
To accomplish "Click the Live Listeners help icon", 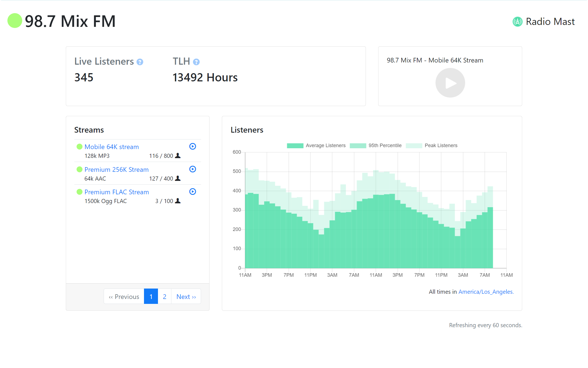I will pyautogui.click(x=140, y=62).
